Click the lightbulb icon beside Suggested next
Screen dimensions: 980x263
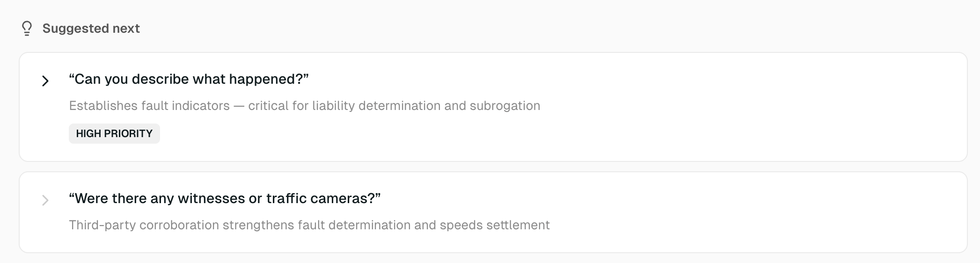pyautogui.click(x=27, y=29)
